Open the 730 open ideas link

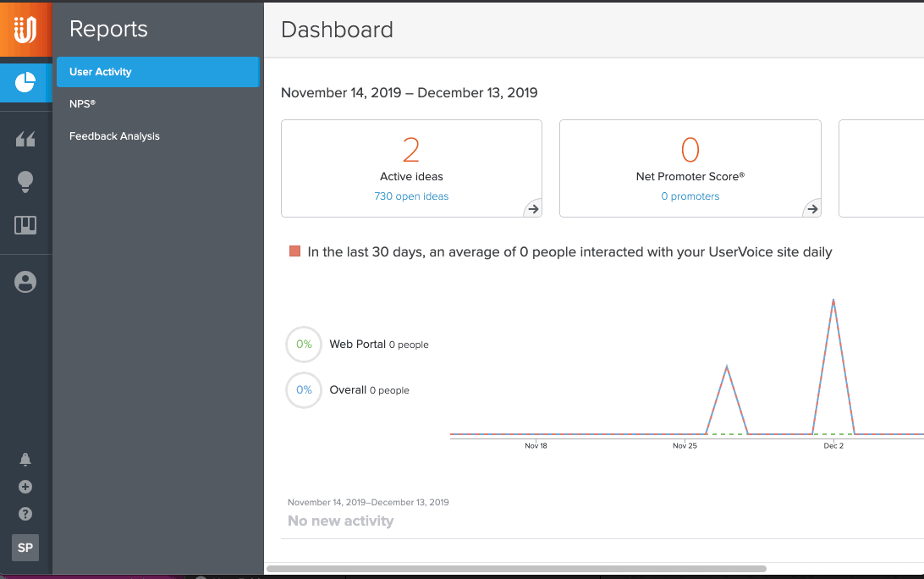411,196
